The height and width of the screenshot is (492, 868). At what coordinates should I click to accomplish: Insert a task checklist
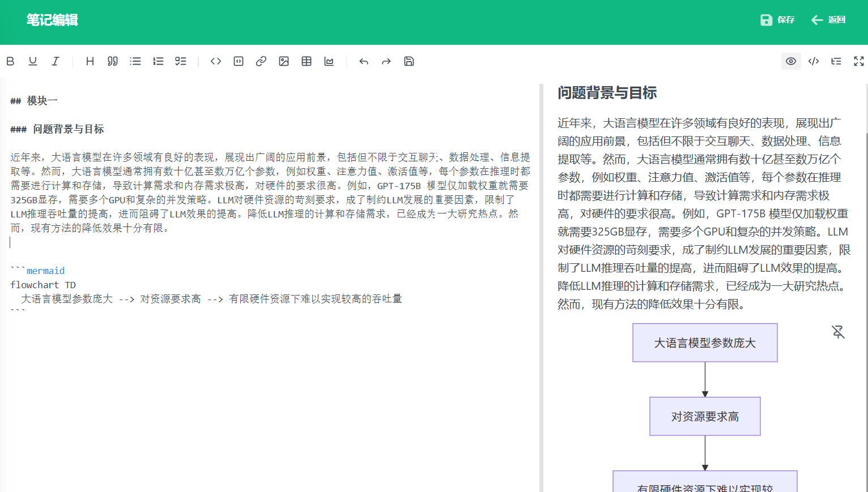pos(181,61)
